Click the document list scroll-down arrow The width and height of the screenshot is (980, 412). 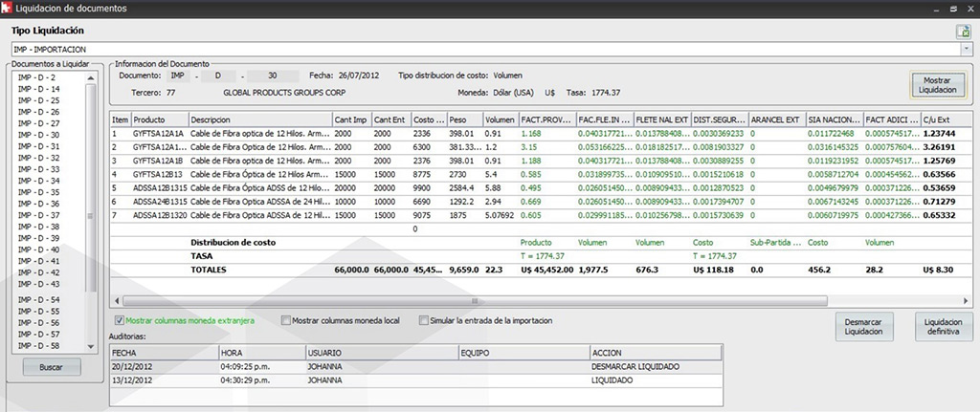click(x=91, y=347)
